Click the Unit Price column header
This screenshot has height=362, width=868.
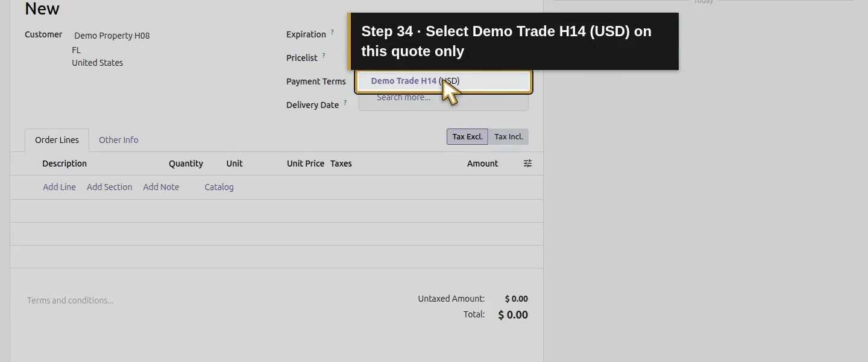pos(306,164)
